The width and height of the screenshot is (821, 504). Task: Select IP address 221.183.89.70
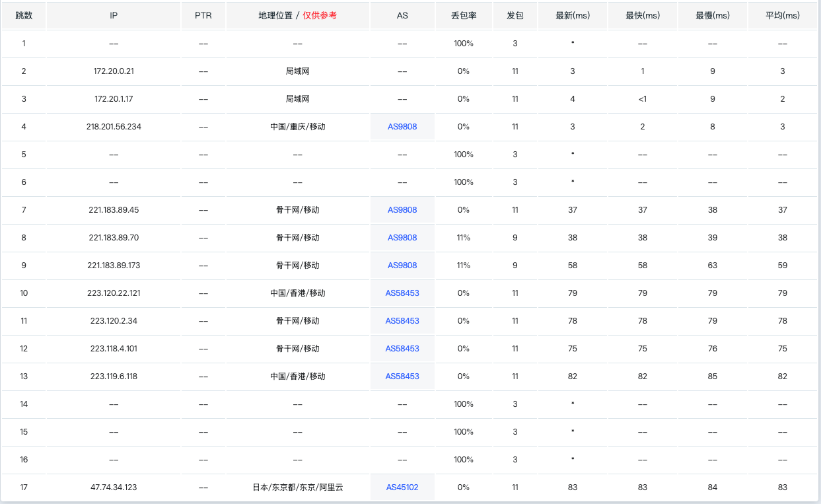[114, 238]
